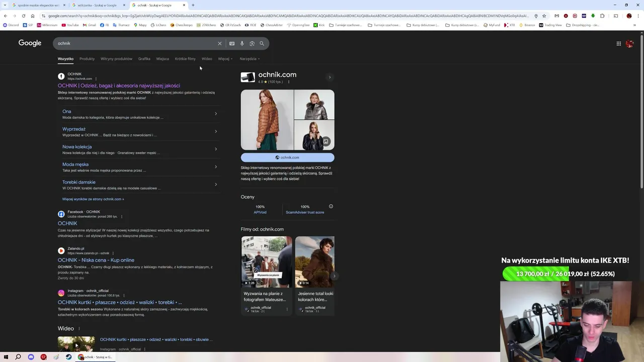Viewport: 644px width, 362px height.
Task: Open the MyFund bookmark
Action: [492, 25]
